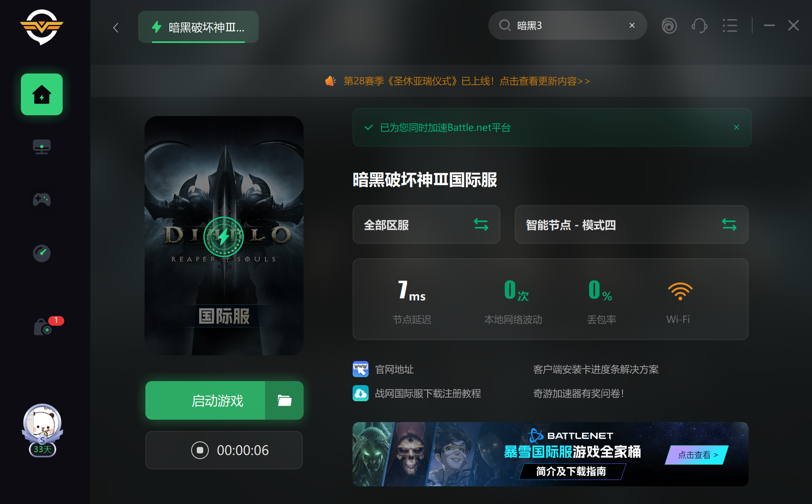Go back with the left chevron arrow
The height and width of the screenshot is (504, 812).
116,28
